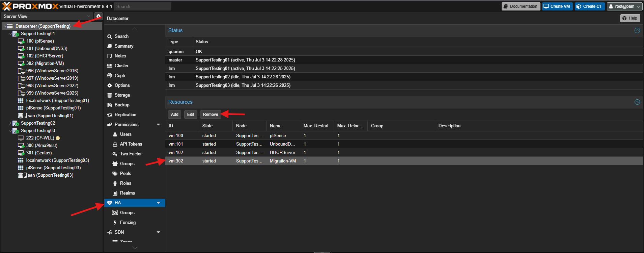The height and width of the screenshot is (253, 644).
Task: Click the 996 WindowsServer2016 template icon
Action: pyautogui.click(x=21, y=71)
